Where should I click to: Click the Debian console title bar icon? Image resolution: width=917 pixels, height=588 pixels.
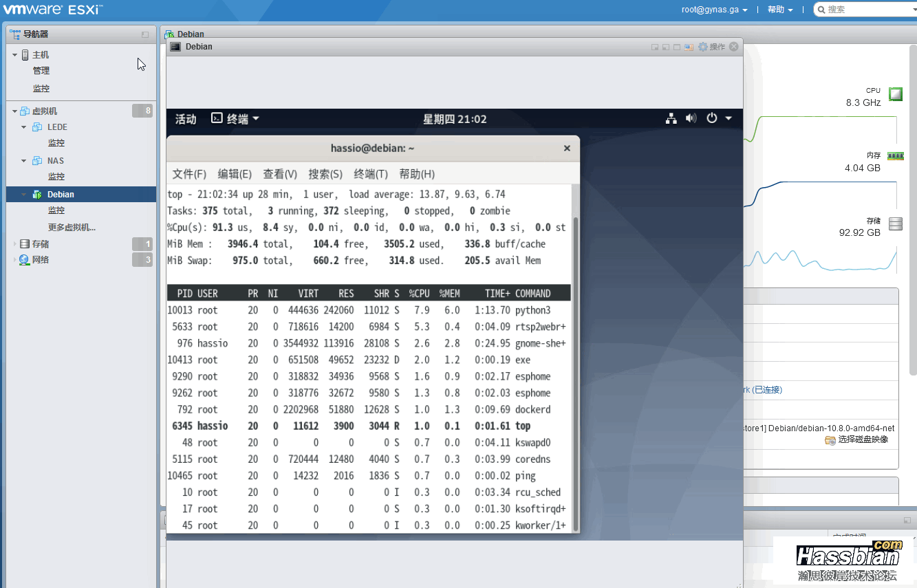click(x=175, y=47)
